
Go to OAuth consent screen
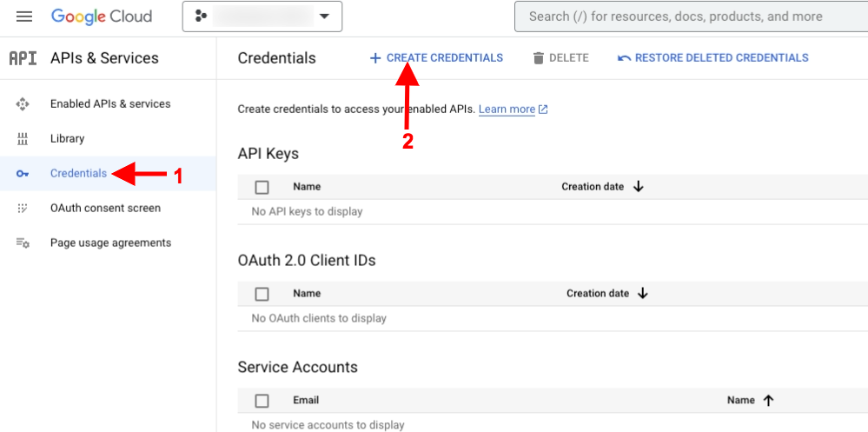105,209
